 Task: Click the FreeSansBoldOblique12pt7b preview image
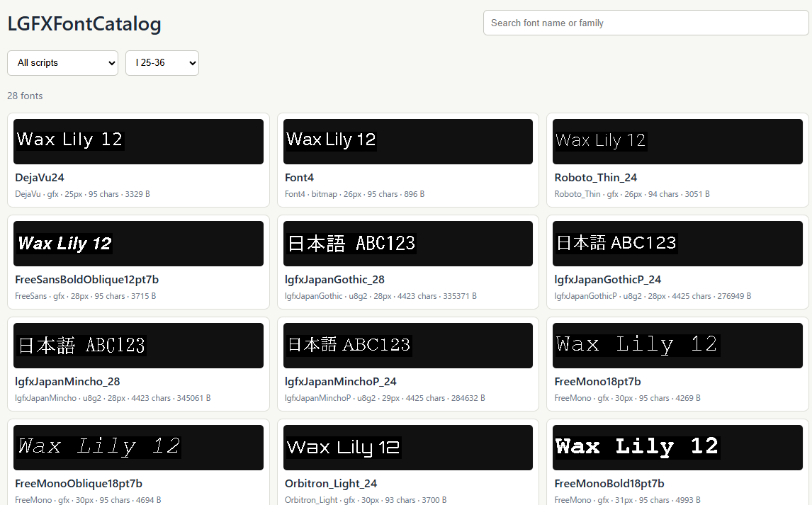[x=138, y=244]
